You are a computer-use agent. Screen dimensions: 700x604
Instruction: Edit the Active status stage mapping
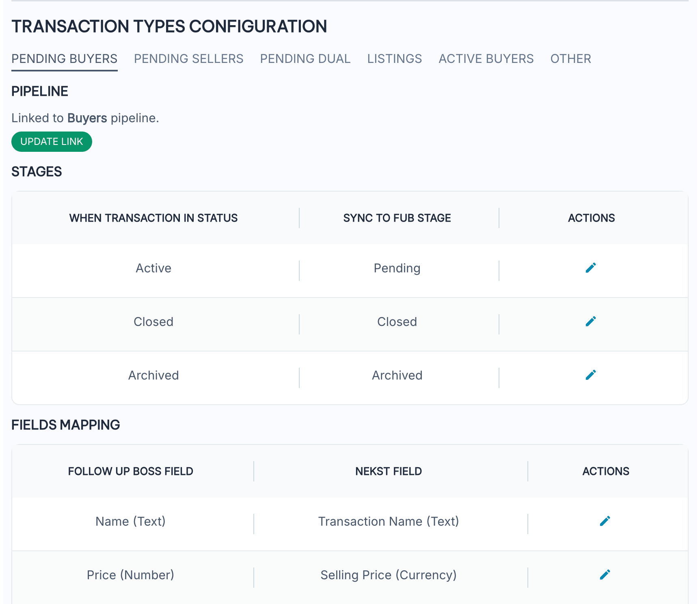pyautogui.click(x=591, y=268)
